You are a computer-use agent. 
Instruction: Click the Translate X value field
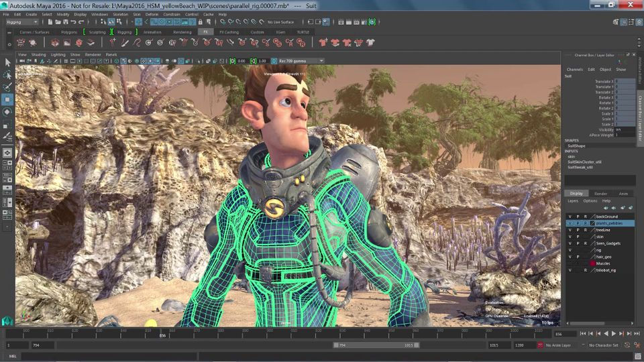625,81
